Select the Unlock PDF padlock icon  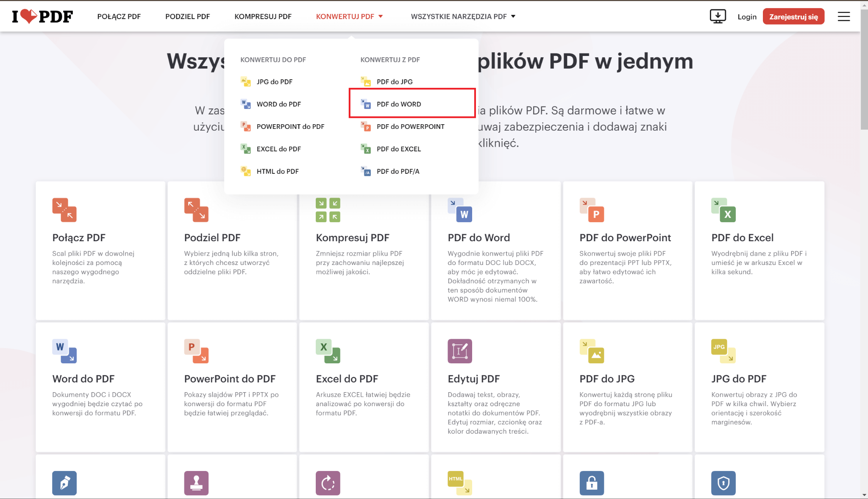point(592,483)
